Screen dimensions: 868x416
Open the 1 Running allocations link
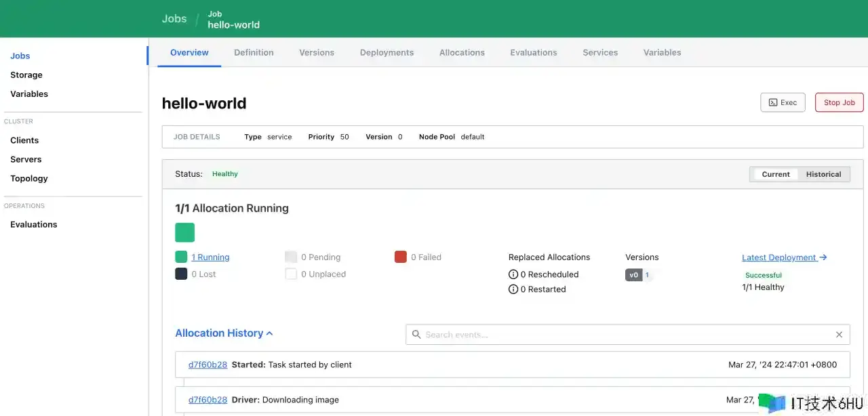(x=210, y=257)
